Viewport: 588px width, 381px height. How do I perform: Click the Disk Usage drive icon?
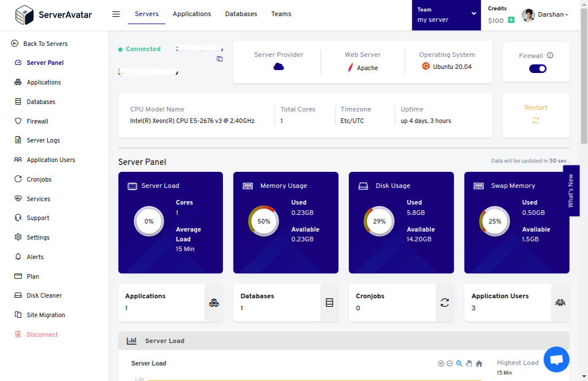click(x=363, y=186)
